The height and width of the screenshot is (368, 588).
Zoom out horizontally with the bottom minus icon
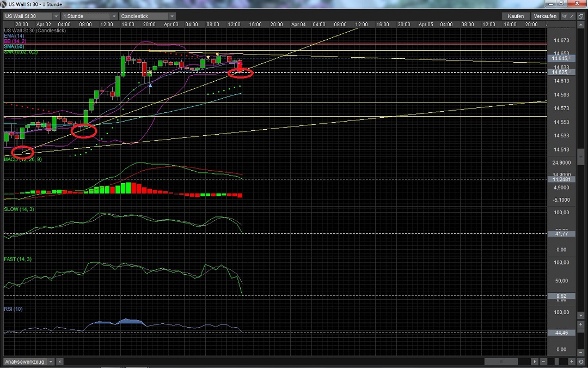point(544,361)
